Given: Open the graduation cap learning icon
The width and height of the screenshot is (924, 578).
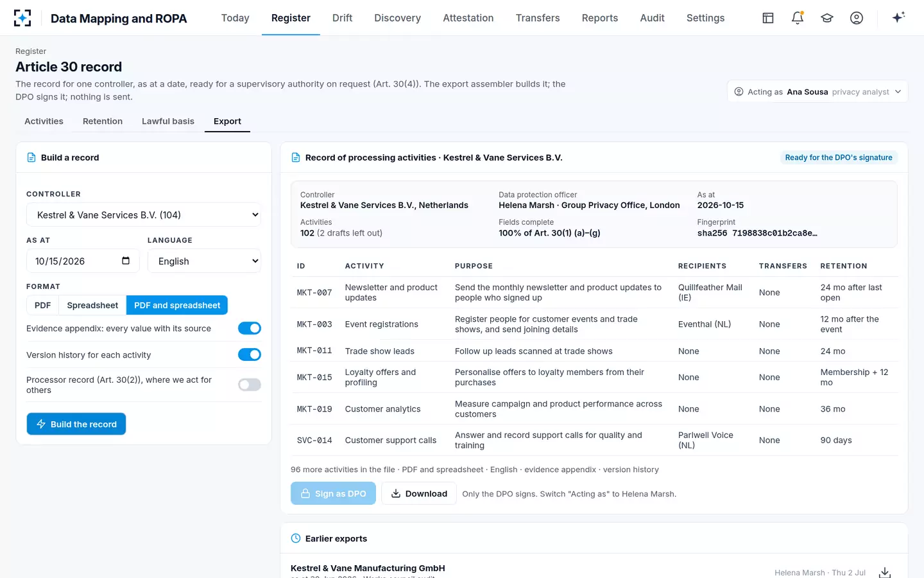Looking at the screenshot, I should 827,18.
